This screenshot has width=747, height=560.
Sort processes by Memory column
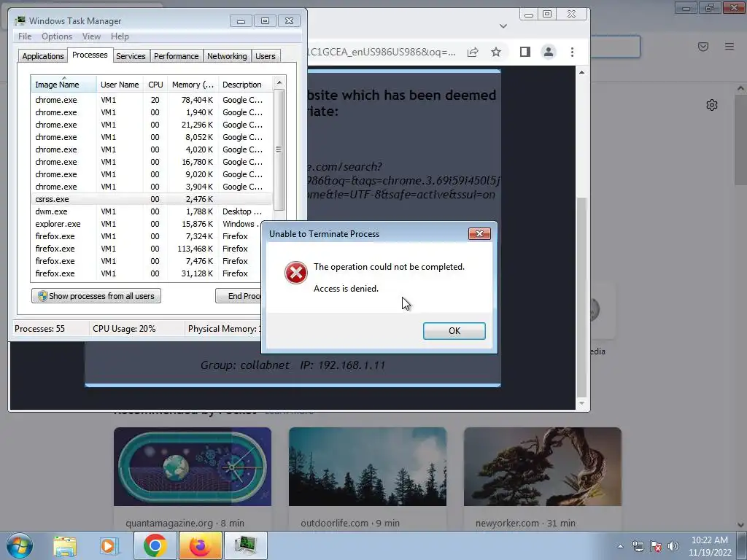pos(193,85)
